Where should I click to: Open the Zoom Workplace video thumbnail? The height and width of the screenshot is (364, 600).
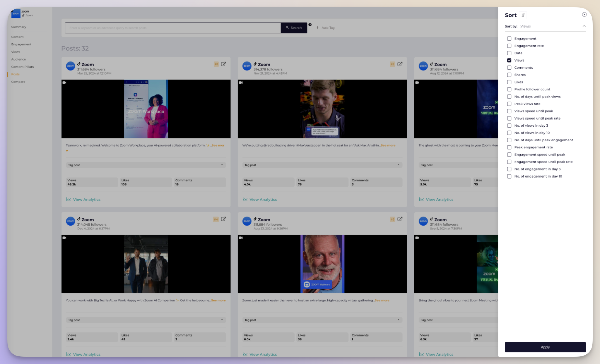click(146, 109)
